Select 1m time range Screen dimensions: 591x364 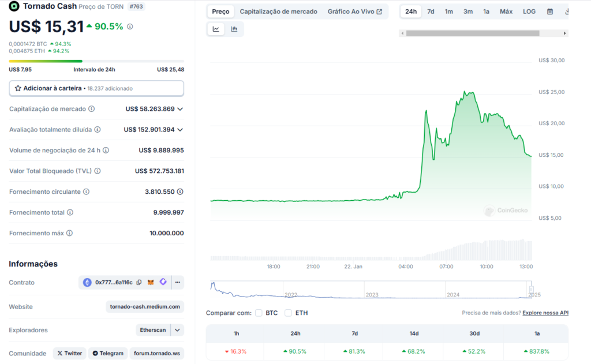coord(448,12)
